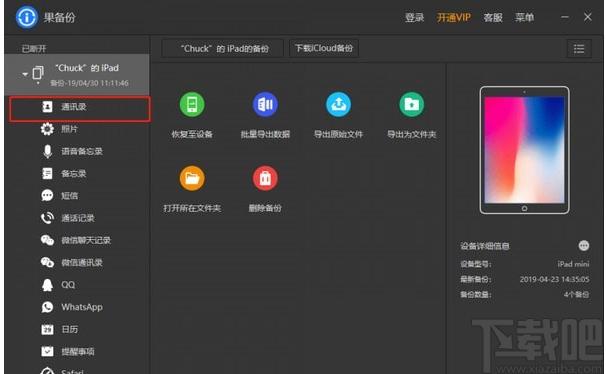606x374 pixels.
Task: Click the 微信聊天记录 WeChat icon
Action: pyautogui.click(x=47, y=240)
